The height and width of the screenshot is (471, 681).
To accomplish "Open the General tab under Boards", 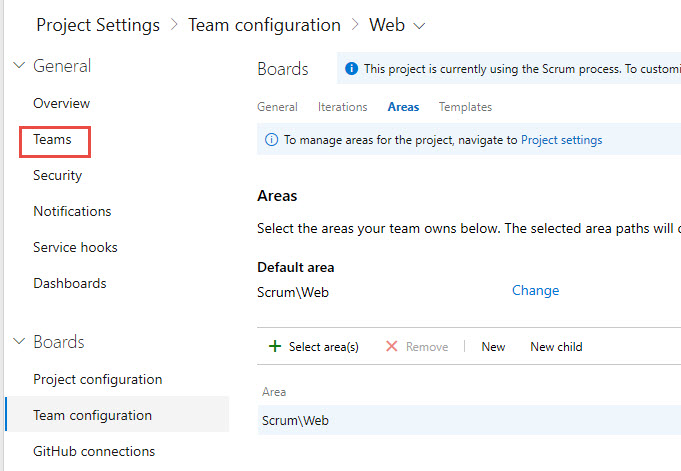I will tap(277, 107).
